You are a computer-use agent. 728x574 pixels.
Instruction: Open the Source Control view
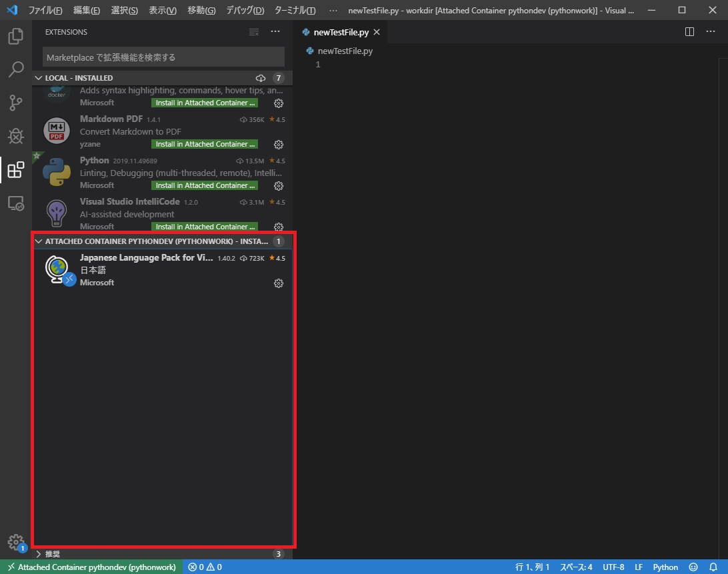pos(16,103)
